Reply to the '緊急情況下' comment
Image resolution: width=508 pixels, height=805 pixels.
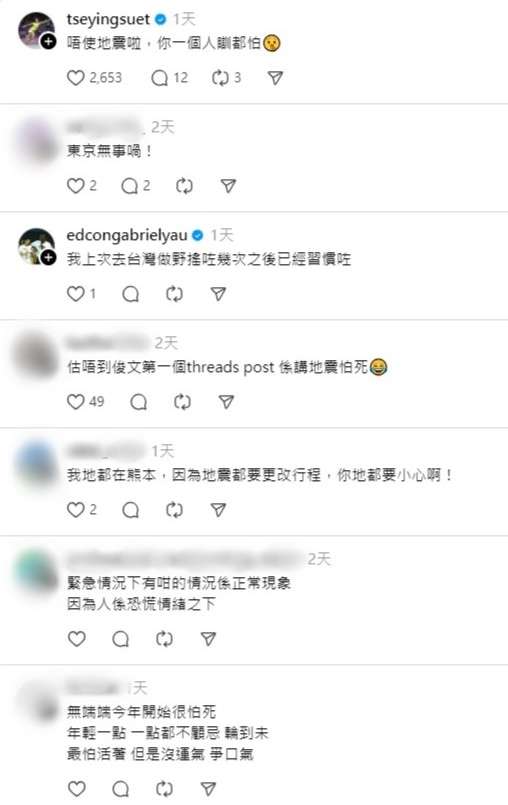121,639
